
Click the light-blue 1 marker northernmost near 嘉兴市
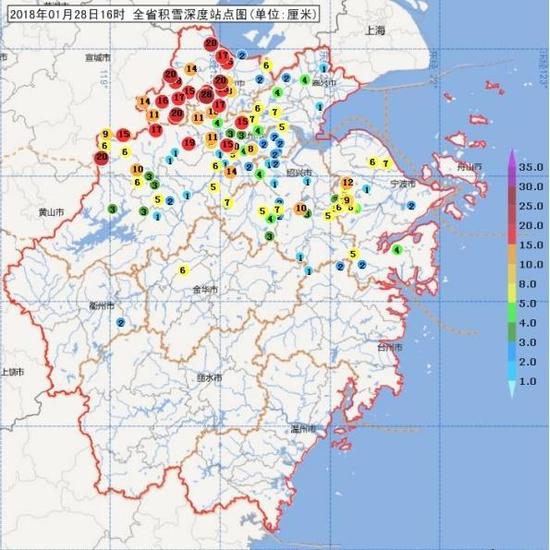pyautogui.click(x=323, y=68)
